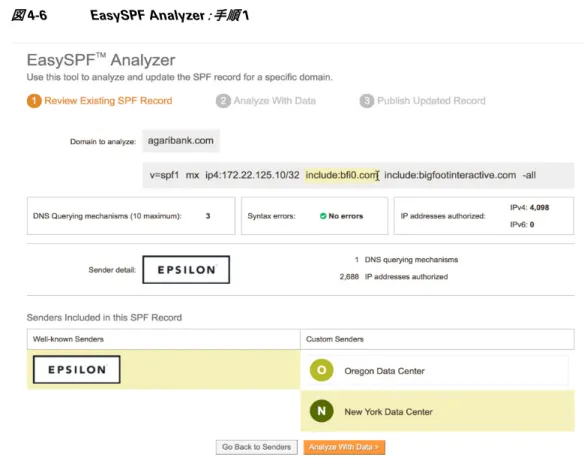584x473 pixels.
Task: Select the Oregon Data Center custom sender
Action: tap(437, 371)
